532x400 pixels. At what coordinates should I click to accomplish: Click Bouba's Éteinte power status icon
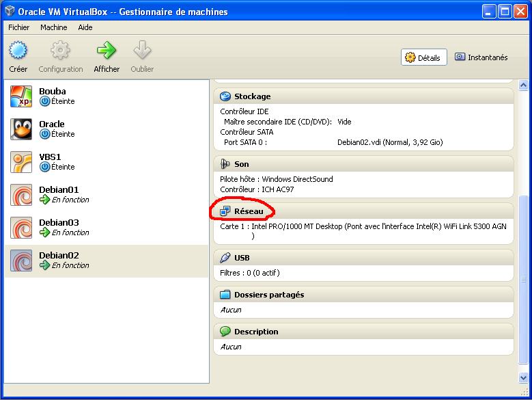click(x=44, y=101)
